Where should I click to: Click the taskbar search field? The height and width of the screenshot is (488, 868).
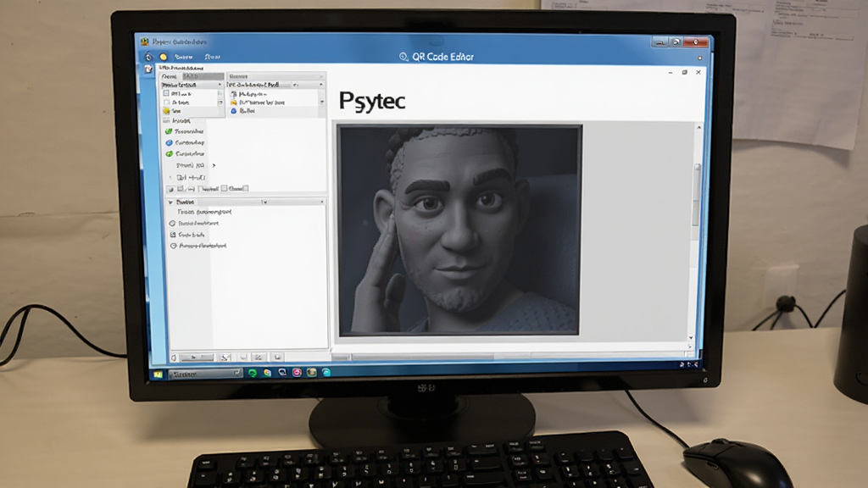pos(205,374)
